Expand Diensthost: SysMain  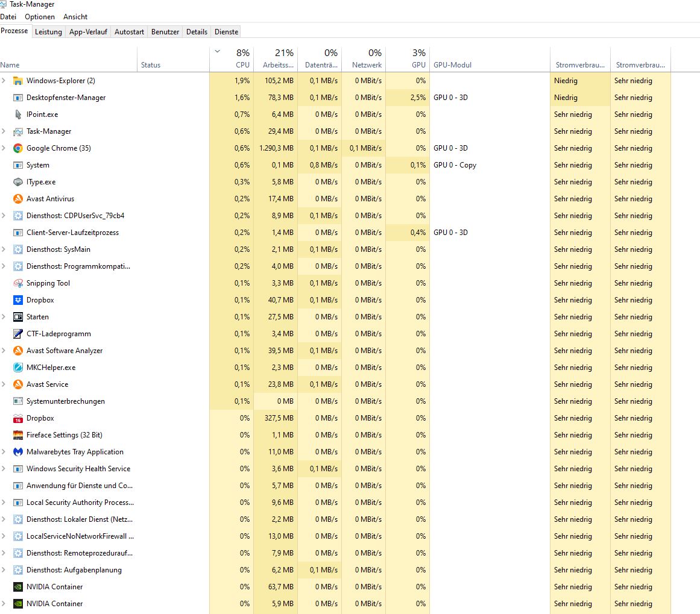click(x=4, y=249)
